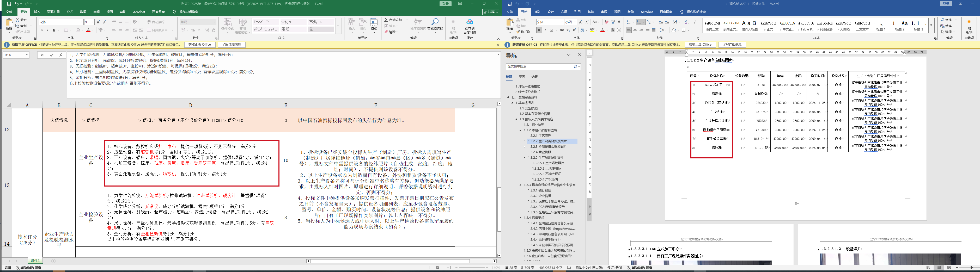The width and height of the screenshot is (980, 272).
Task: Apply red font color in Word
Action: click(x=602, y=30)
